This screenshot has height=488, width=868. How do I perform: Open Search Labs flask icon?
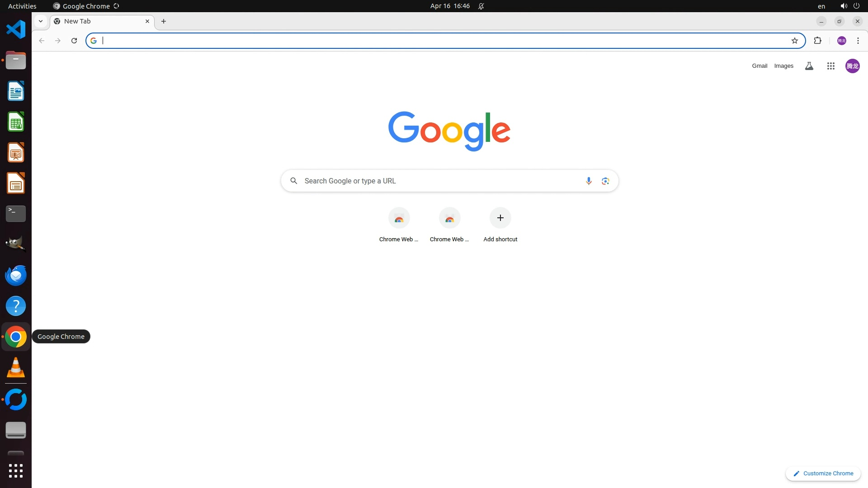809,66
